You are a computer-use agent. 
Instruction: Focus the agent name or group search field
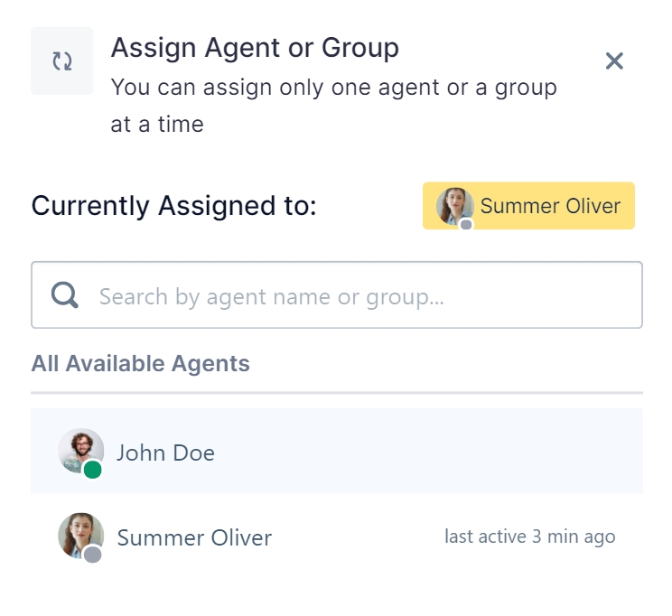[x=336, y=295]
